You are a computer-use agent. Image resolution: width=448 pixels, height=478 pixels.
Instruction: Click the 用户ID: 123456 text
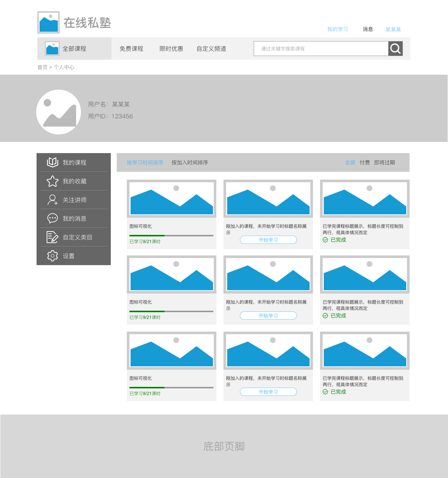click(110, 116)
